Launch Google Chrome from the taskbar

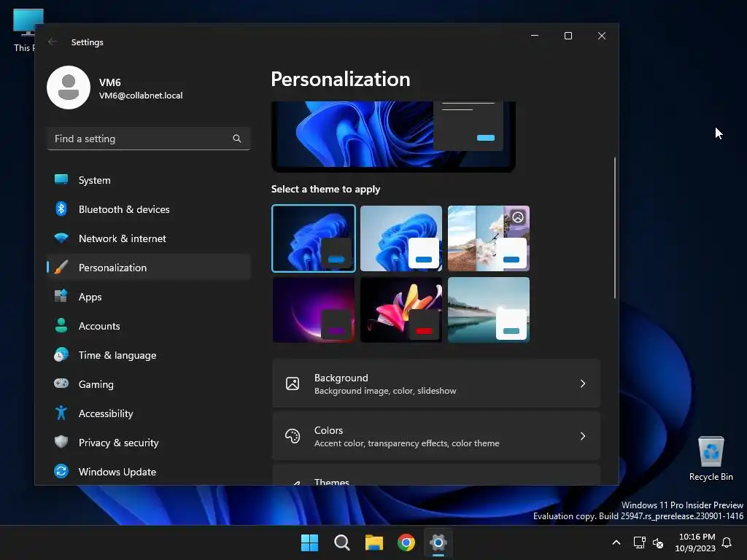pos(406,542)
